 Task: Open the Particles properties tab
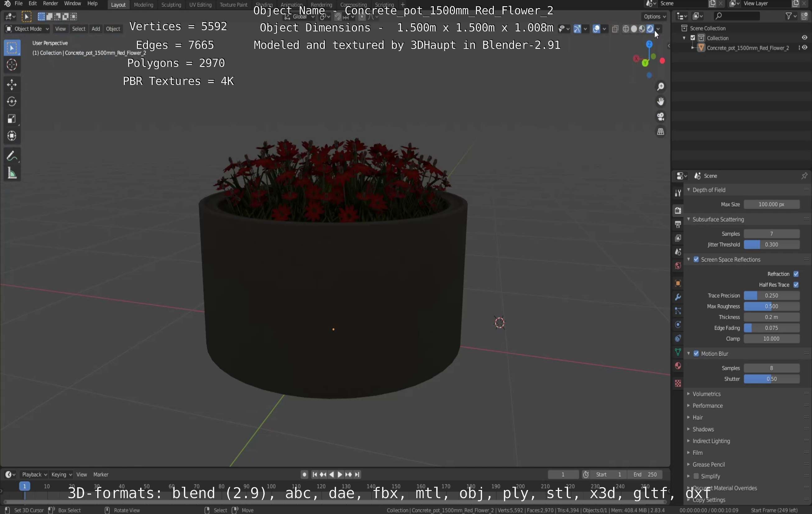[x=678, y=311]
